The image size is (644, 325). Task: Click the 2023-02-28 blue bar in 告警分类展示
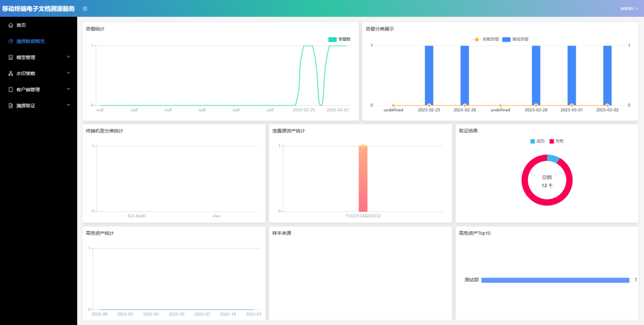[536, 75]
